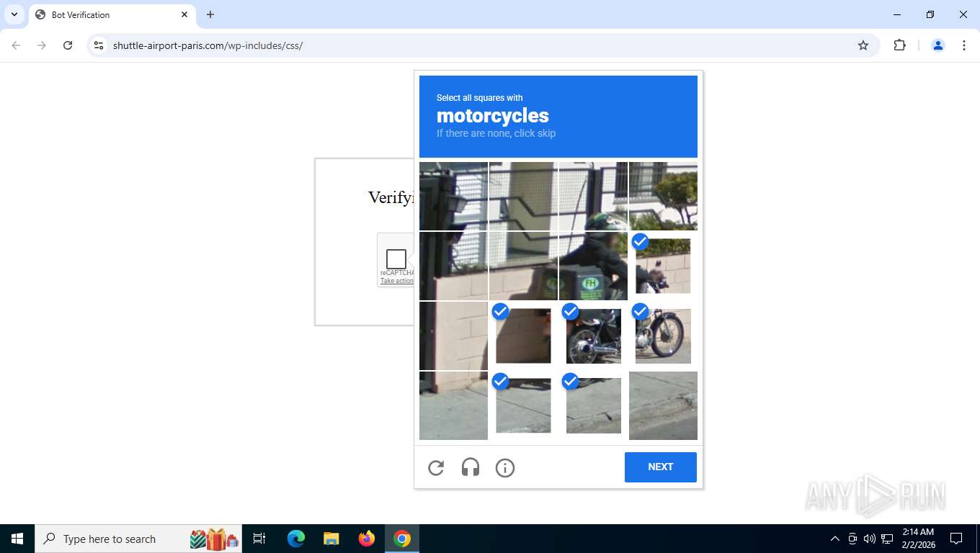980x553 pixels.
Task: Tick the reCAPTCHA checkbox
Action: pos(396,259)
